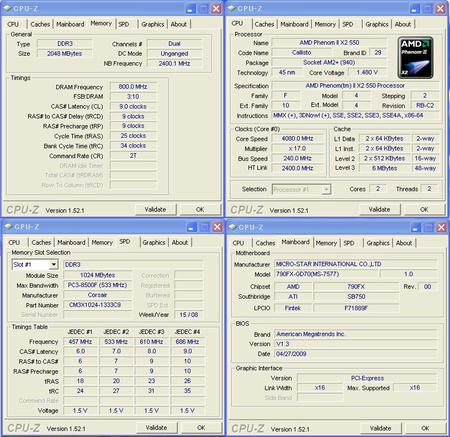The height and width of the screenshot is (437, 450).
Task: Switch to the SPD tab in Memory window
Action: 124,24
